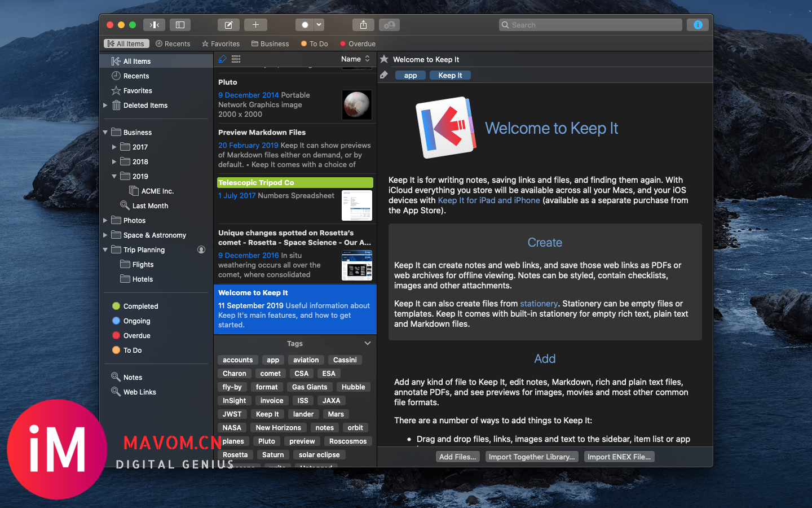The height and width of the screenshot is (508, 812).
Task: Open the Hotels folder
Action: point(136,279)
